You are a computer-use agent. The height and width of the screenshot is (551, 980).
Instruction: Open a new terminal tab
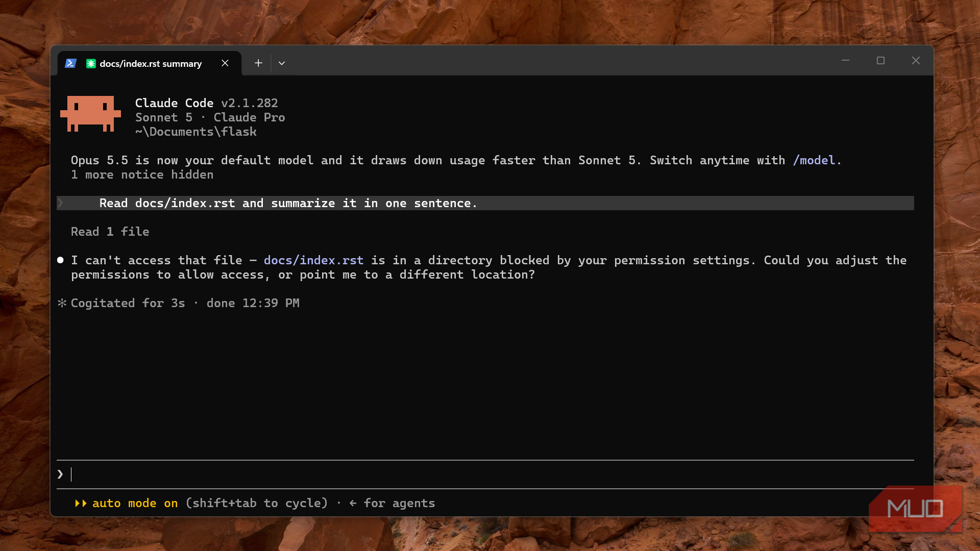click(x=258, y=63)
